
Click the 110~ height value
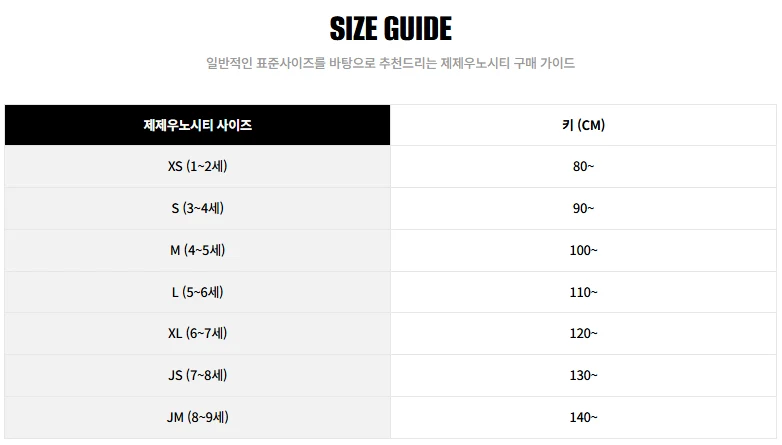[583, 292]
